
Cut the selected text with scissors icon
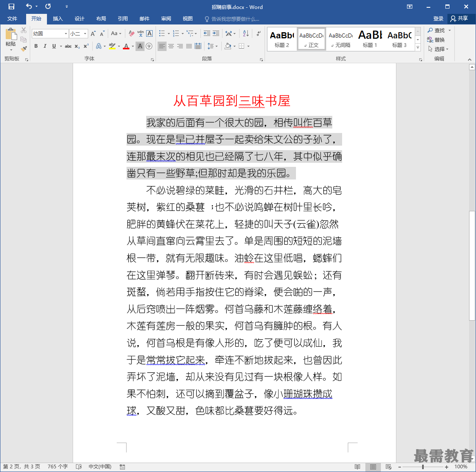24,30
